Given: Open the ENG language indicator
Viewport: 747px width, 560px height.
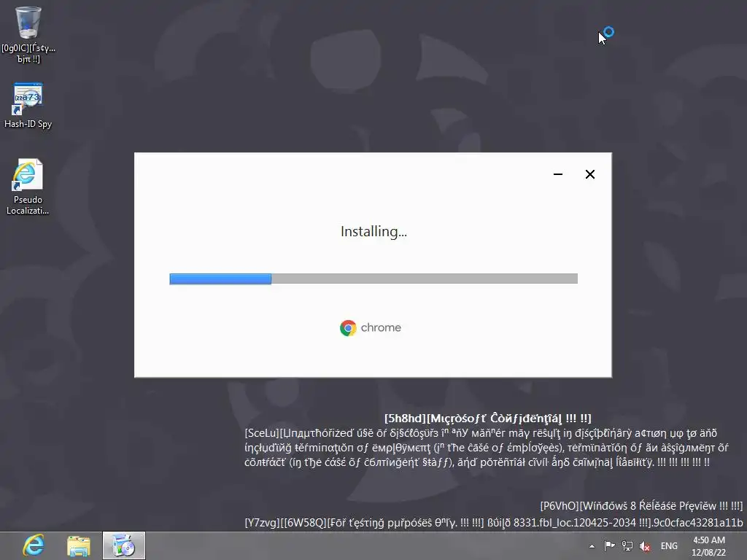Looking at the screenshot, I should tap(669, 546).
